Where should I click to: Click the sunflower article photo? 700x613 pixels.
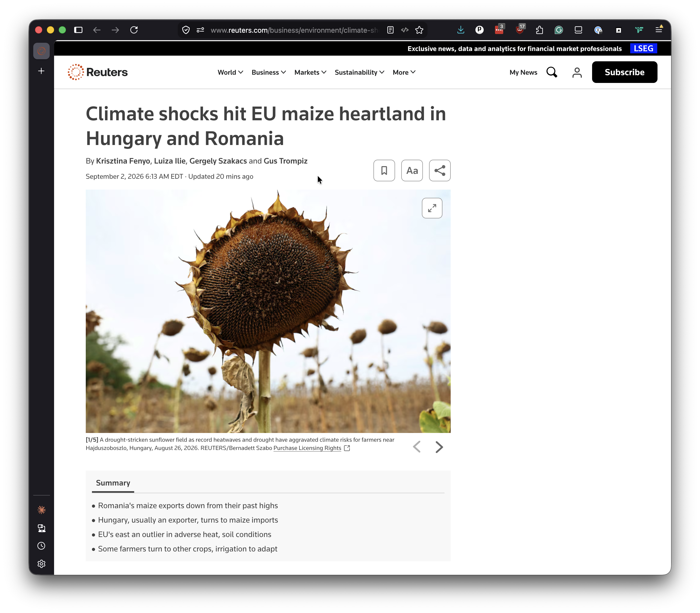coord(268,311)
